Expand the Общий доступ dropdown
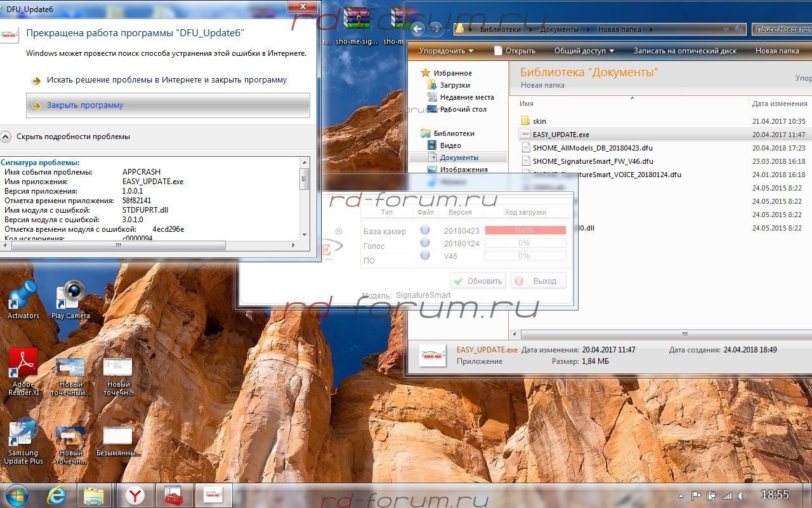The width and height of the screenshot is (812, 508). coord(584,51)
